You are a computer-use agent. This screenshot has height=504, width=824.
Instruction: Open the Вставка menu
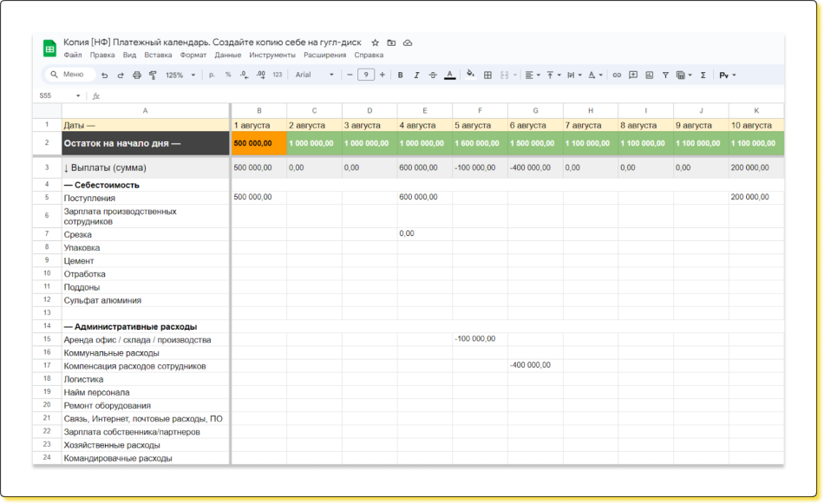pos(158,55)
